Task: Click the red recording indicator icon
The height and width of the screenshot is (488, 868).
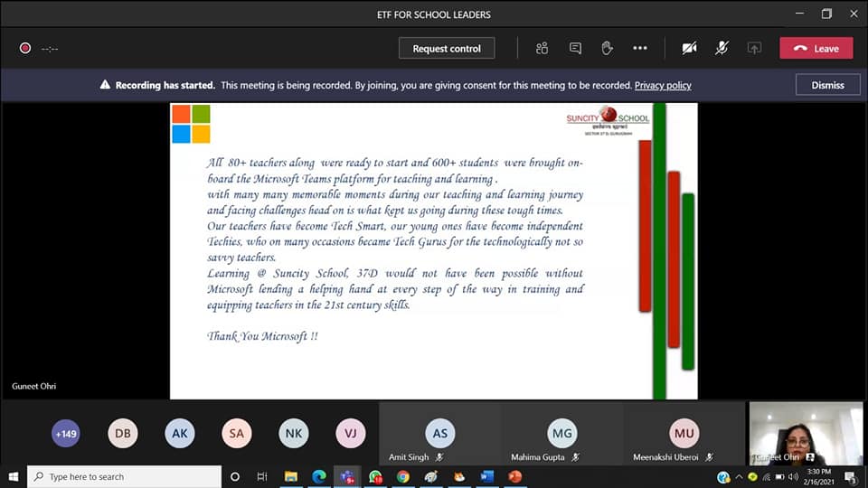Action: click(x=25, y=48)
